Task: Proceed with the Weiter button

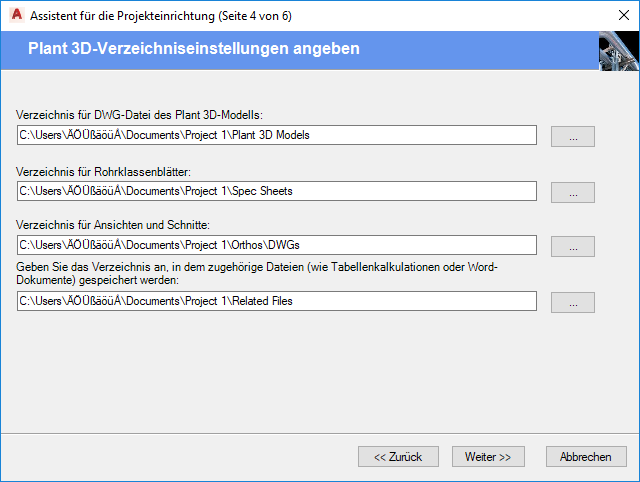Action: pos(488,456)
